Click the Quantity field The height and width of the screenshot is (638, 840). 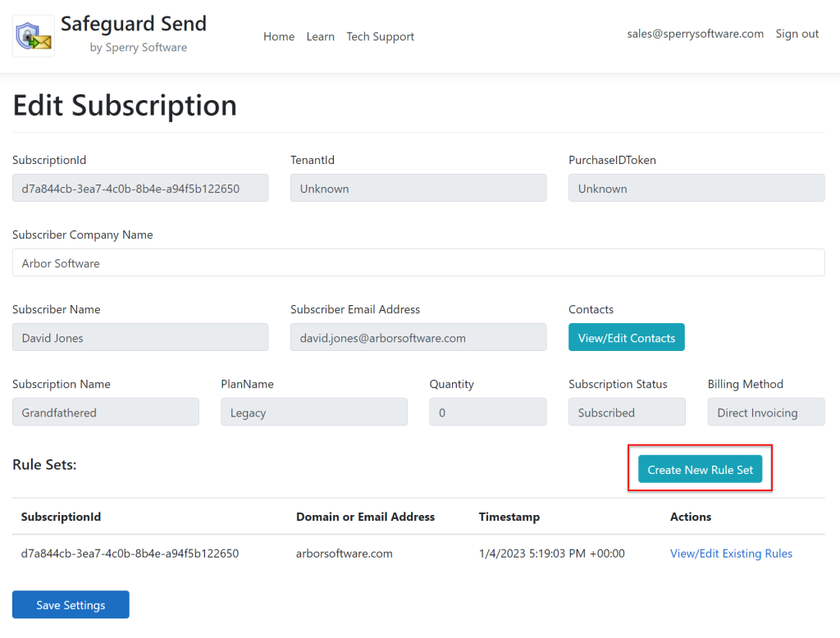coord(488,412)
